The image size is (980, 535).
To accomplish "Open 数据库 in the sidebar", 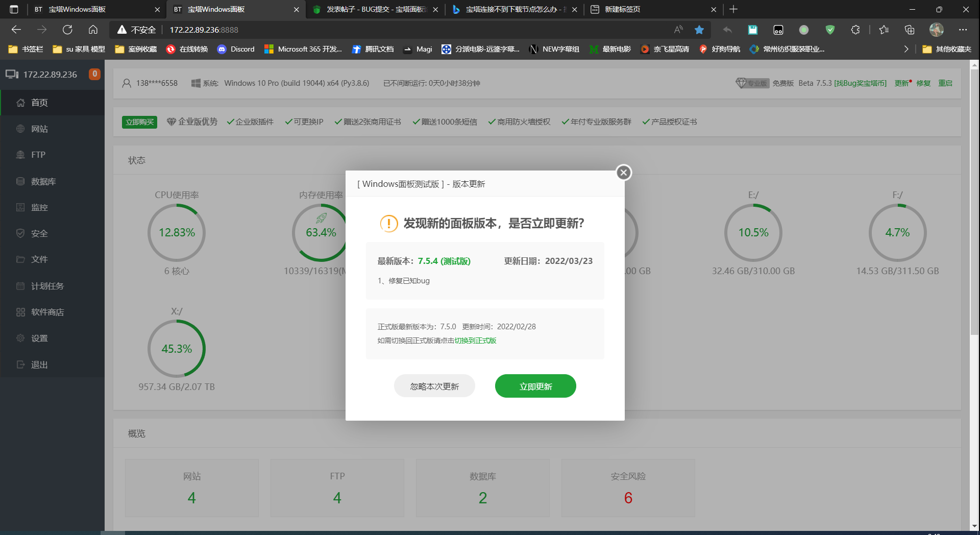I will pyautogui.click(x=52, y=181).
